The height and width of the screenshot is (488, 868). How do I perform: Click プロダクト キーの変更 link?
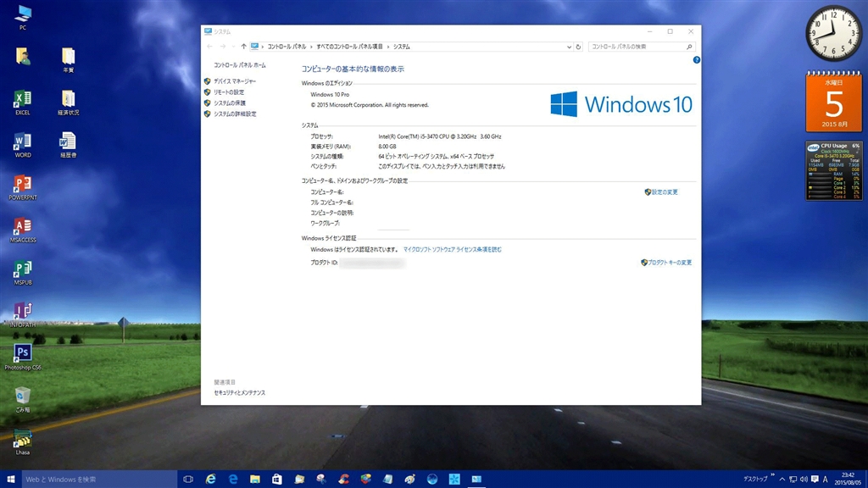pyautogui.click(x=670, y=263)
